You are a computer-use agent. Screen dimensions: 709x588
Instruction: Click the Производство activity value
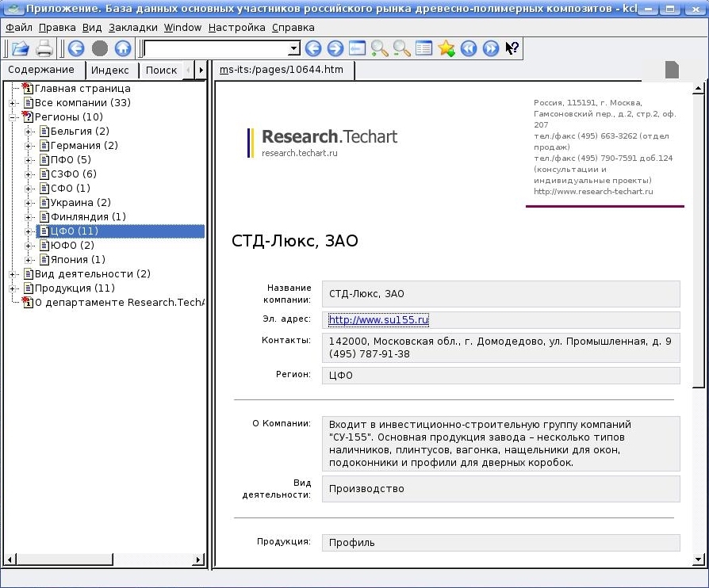click(366, 489)
